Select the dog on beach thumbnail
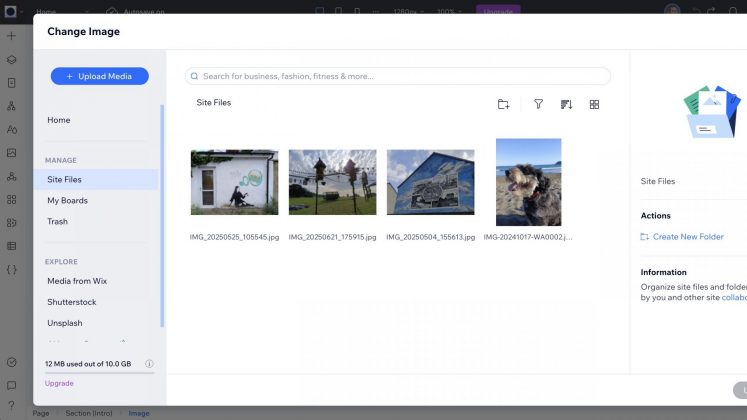Image resolution: width=747 pixels, height=420 pixels. tap(528, 182)
